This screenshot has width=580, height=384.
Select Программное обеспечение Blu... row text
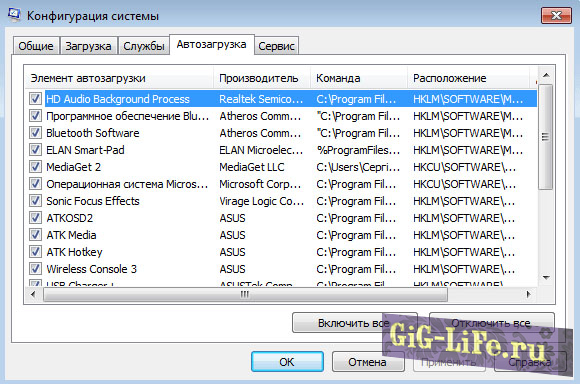click(127, 116)
